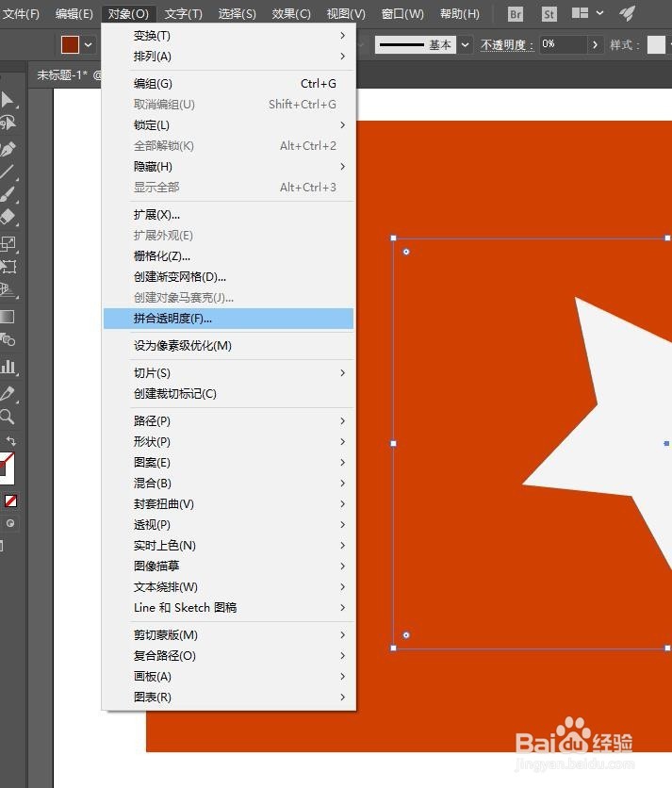Viewport: 672px width, 788px height.
Task: Choose 设为像素级优化(M) menu item
Action: coord(229,346)
